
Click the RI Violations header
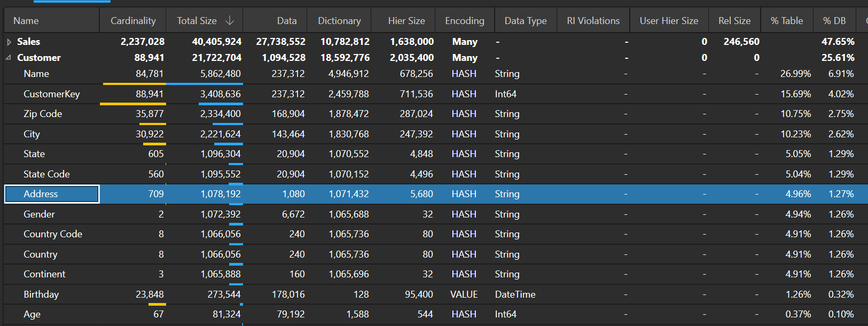(593, 21)
